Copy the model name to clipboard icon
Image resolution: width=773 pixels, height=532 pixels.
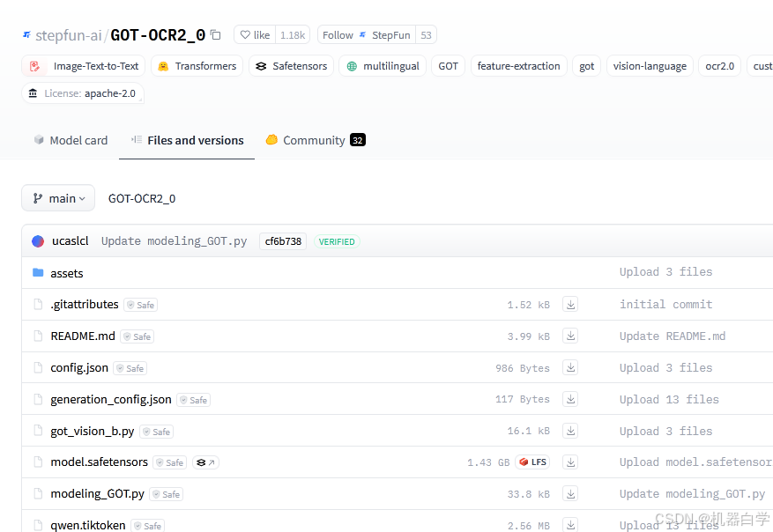pyautogui.click(x=215, y=35)
